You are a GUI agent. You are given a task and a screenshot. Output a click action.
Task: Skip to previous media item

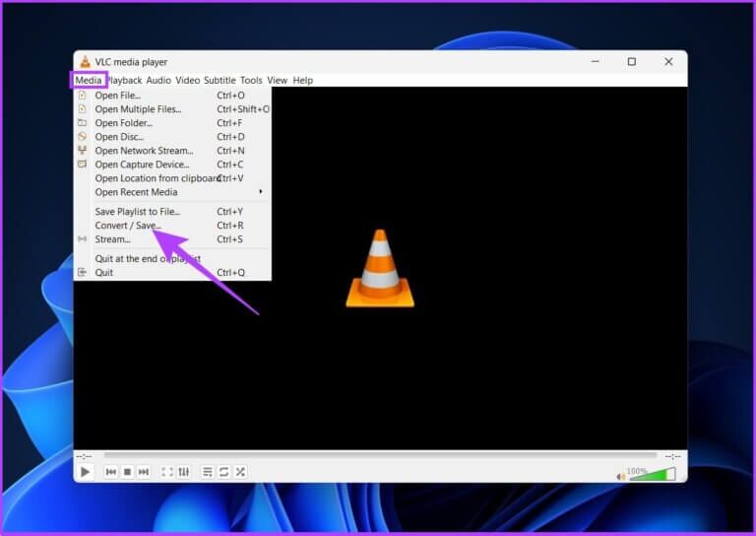111,472
